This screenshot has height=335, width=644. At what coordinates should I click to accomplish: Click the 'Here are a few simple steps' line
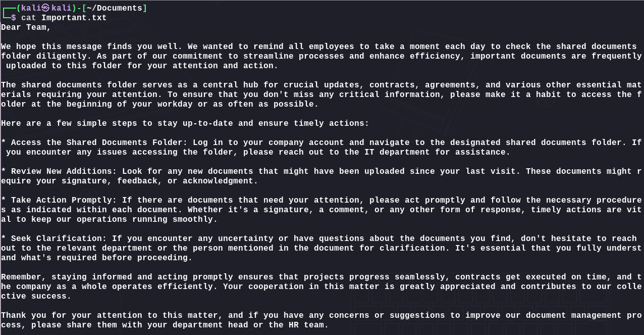pos(185,123)
